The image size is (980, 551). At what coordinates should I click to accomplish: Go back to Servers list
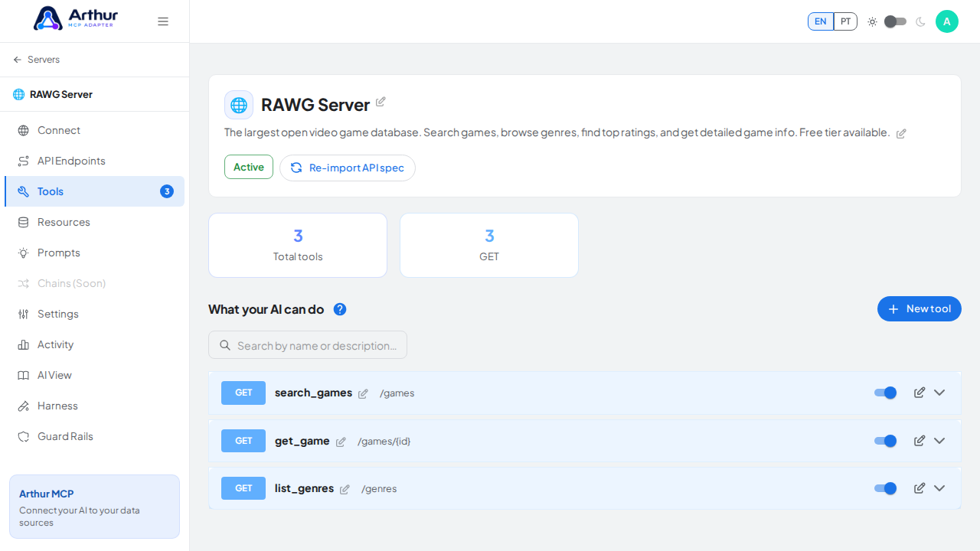(x=36, y=60)
